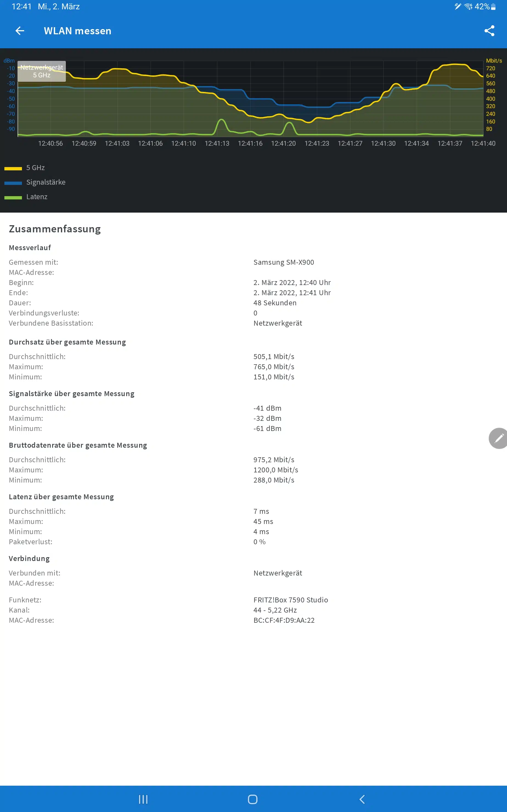Tap the 12:41:20 timeline marker
Screen dimensions: 507x812
click(x=283, y=143)
